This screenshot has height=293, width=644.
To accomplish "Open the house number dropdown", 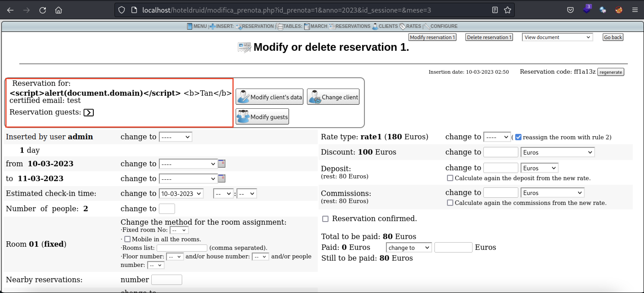I will point(260,257).
